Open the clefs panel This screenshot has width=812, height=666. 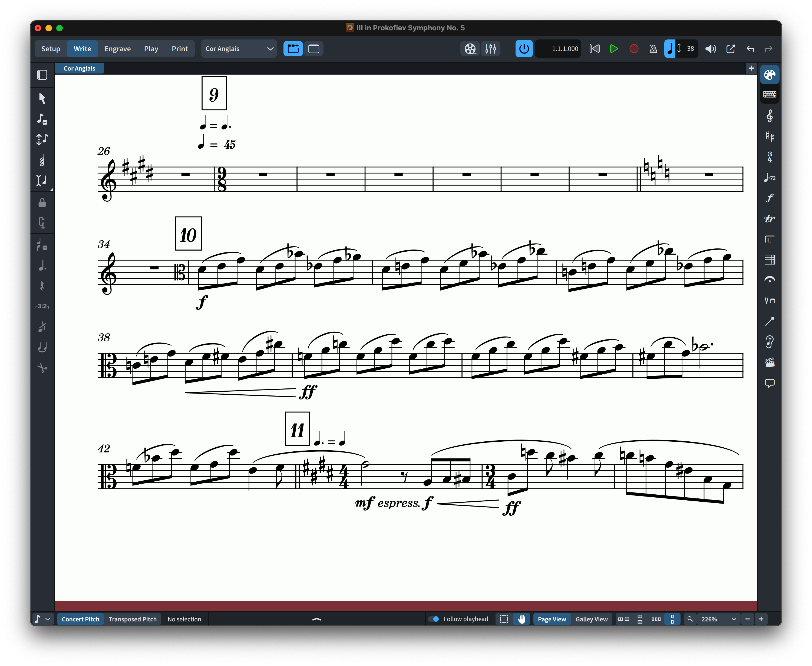click(x=769, y=116)
